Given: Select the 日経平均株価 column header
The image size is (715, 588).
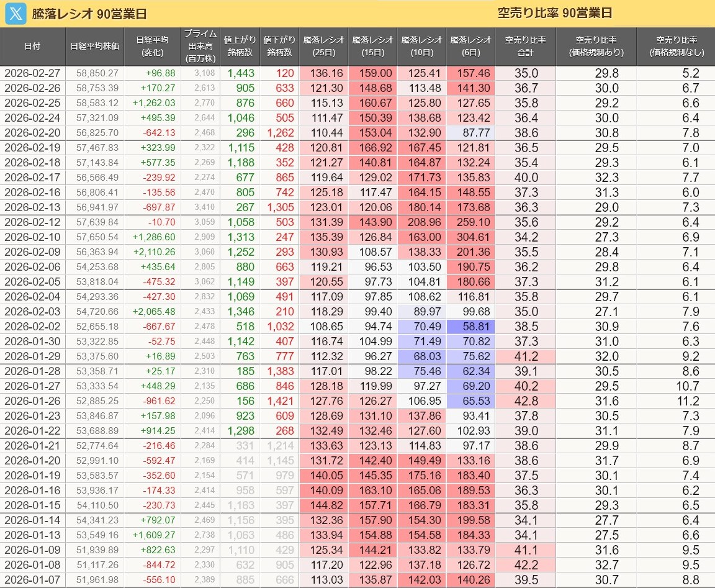Looking at the screenshot, I should pyautogui.click(x=94, y=47).
